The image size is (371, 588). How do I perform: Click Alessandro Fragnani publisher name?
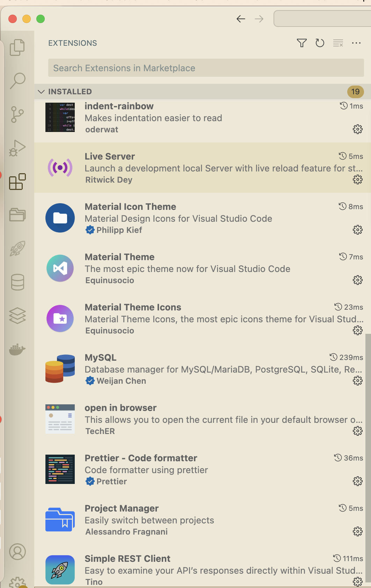click(x=126, y=532)
